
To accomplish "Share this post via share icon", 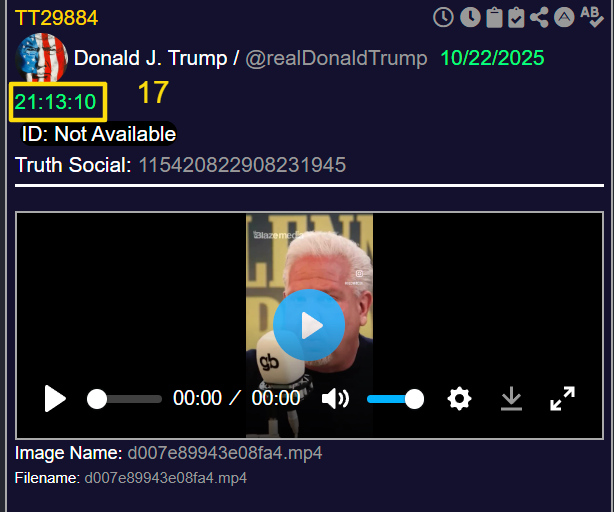I will (x=541, y=17).
